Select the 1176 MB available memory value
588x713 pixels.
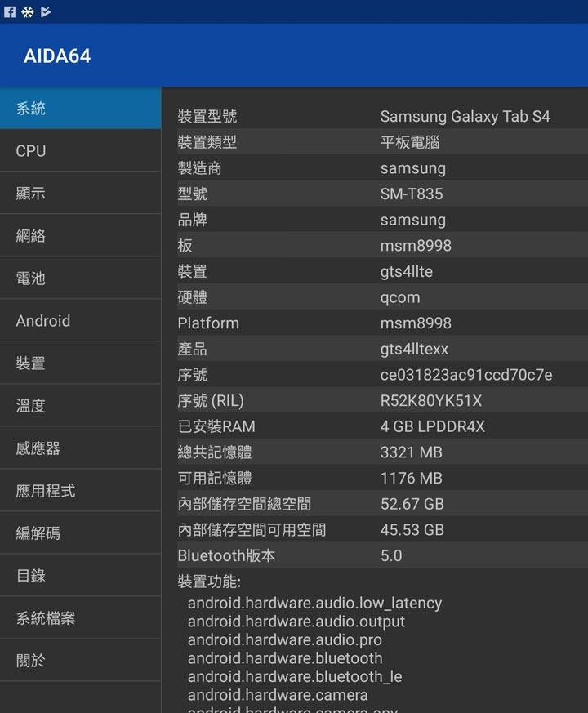click(411, 479)
